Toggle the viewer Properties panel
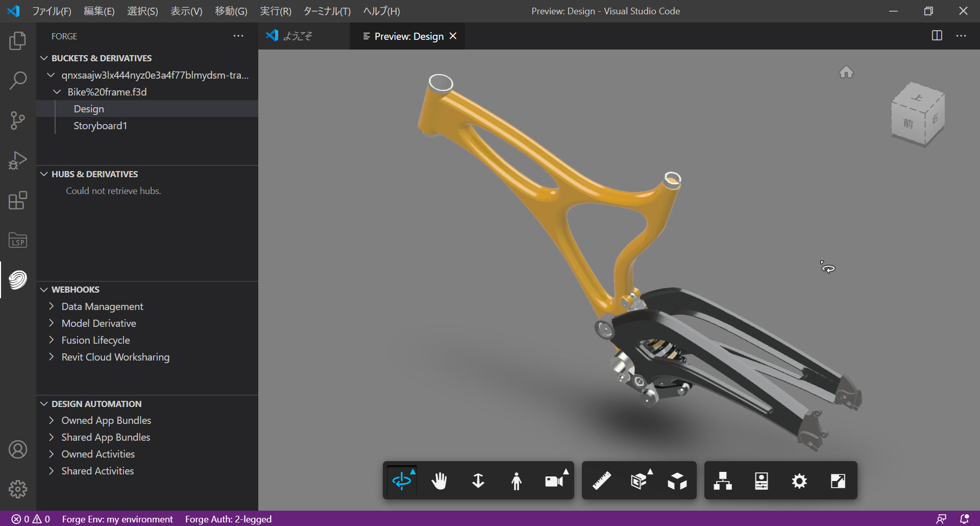This screenshot has height=526, width=980. pos(761,480)
